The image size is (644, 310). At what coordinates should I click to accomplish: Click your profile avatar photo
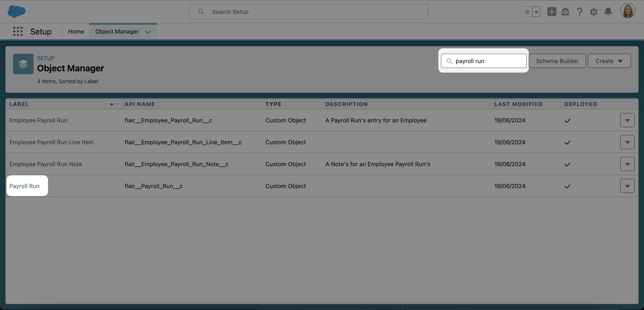[627, 11]
